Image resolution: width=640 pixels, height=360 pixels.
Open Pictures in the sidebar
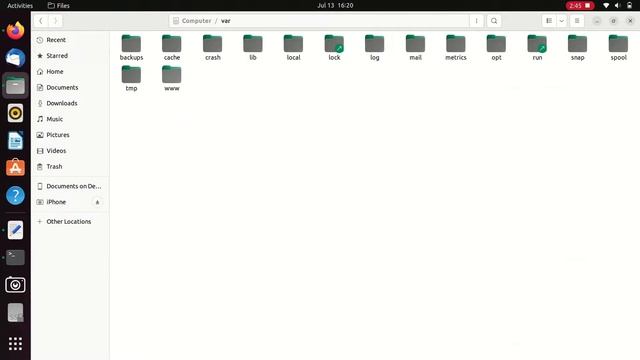pos(70,135)
